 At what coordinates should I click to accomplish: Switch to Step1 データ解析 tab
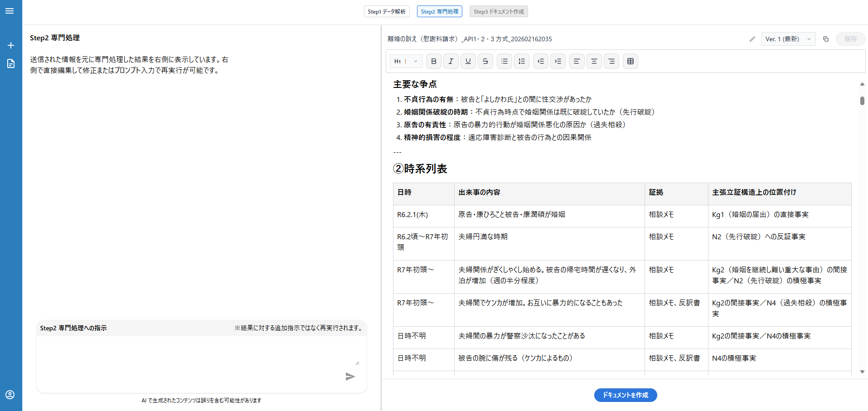tap(387, 11)
